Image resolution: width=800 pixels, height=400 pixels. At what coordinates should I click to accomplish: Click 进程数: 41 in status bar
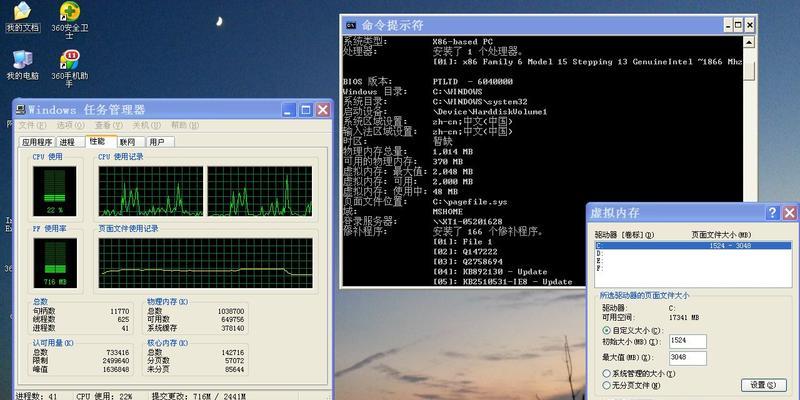pyautogui.click(x=36, y=396)
